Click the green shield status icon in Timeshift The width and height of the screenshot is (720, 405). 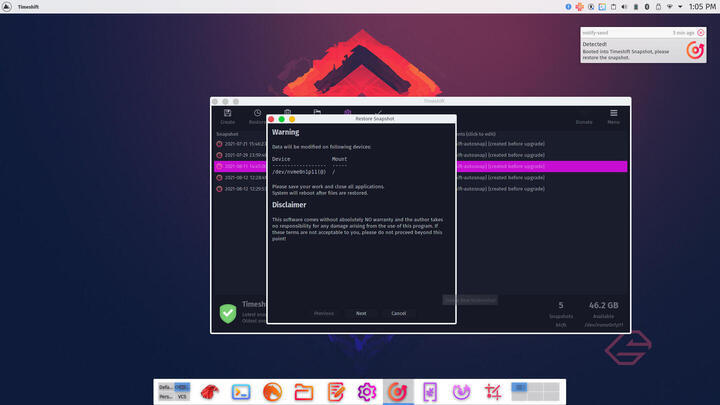tap(228, 314)
